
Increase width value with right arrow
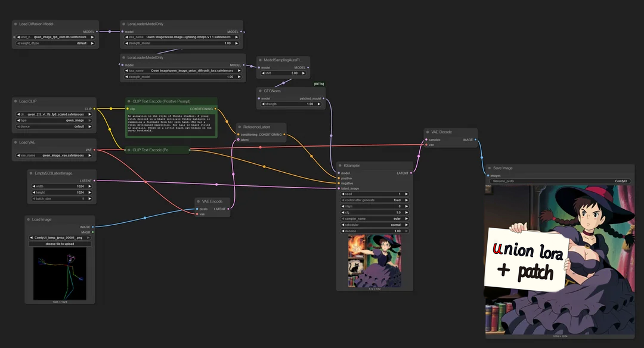[x=89, y=187]
